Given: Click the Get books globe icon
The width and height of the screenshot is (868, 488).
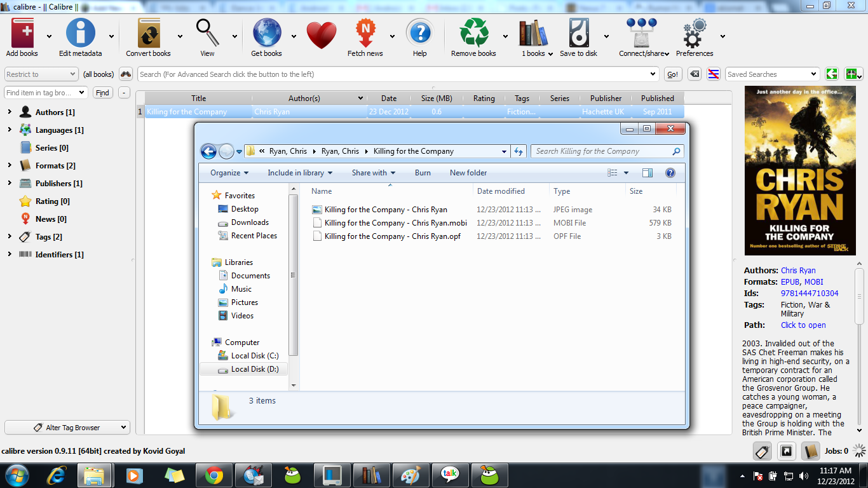Looking at the screenshot, I should (x=266, y=32).
